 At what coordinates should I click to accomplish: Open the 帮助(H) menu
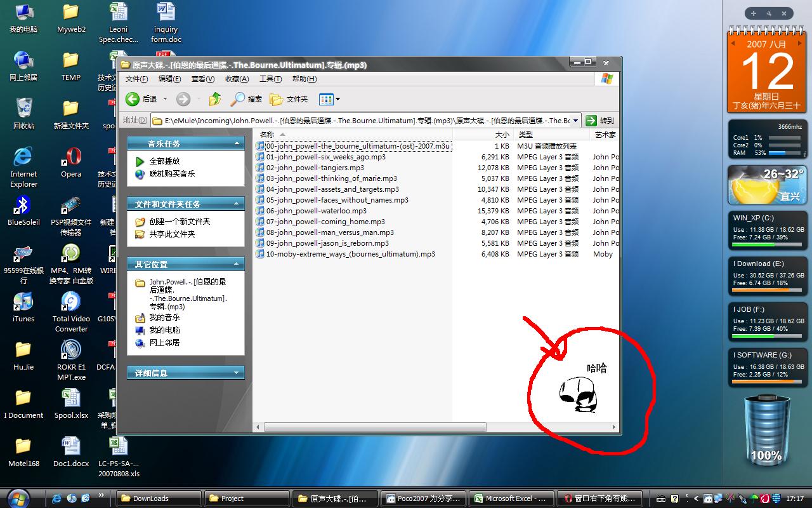pos(304,79)
